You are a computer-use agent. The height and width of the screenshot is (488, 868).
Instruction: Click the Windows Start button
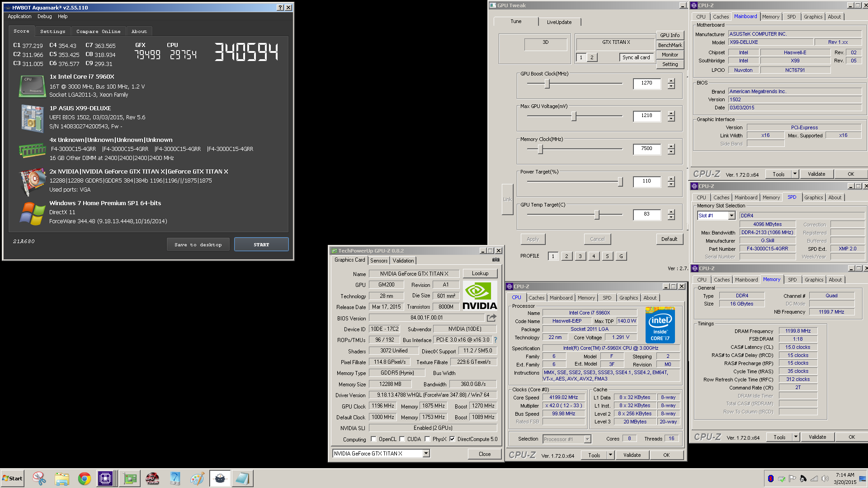[x=12, y=479]
